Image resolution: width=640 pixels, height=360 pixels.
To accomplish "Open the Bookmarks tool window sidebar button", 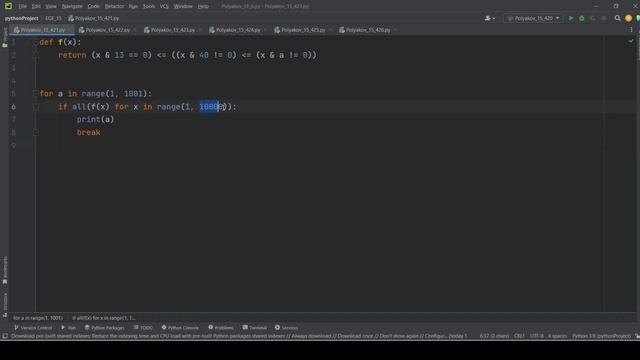I will 4,270.
